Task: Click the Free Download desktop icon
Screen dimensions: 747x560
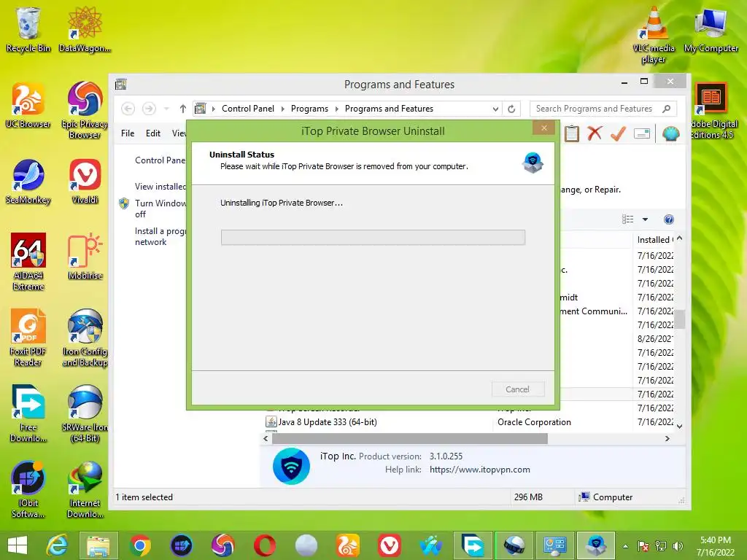Action: [28, 414]
